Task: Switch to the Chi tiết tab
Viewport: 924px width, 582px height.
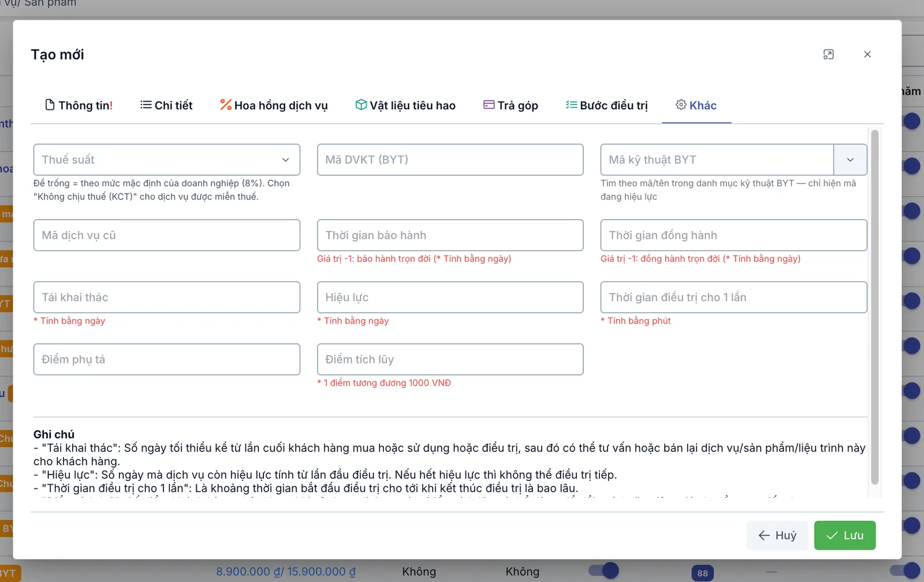Action: click(166, 105)
